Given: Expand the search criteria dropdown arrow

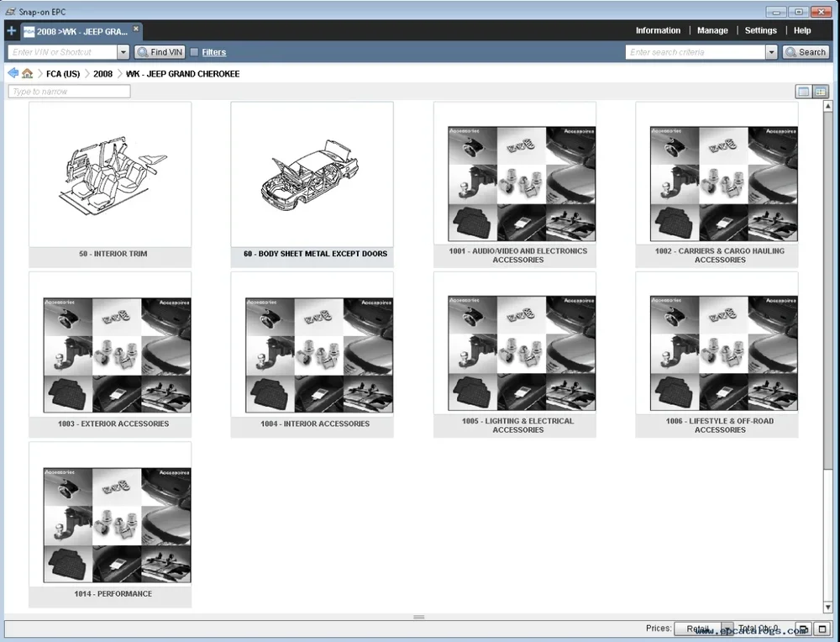Looking at the screenshot, I should point(771,52).
